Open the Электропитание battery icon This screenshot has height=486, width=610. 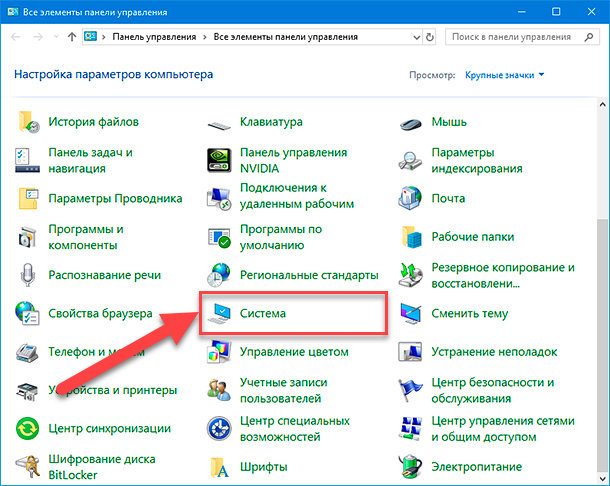pos(410,467)
